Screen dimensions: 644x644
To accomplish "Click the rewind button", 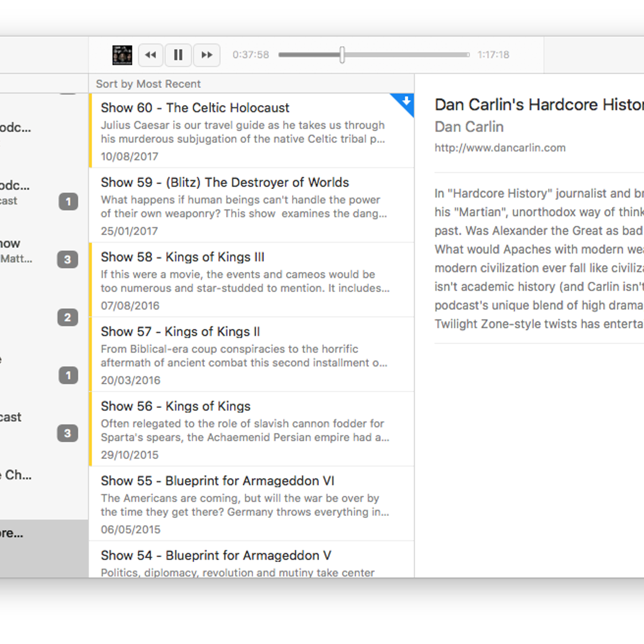I will (x=151, y=55).
